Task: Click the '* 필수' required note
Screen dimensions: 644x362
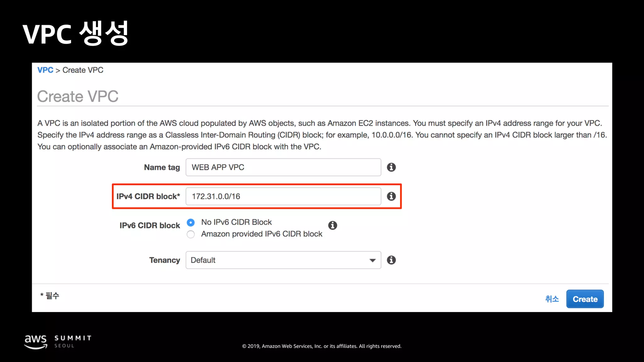Action: pos(50,296)
